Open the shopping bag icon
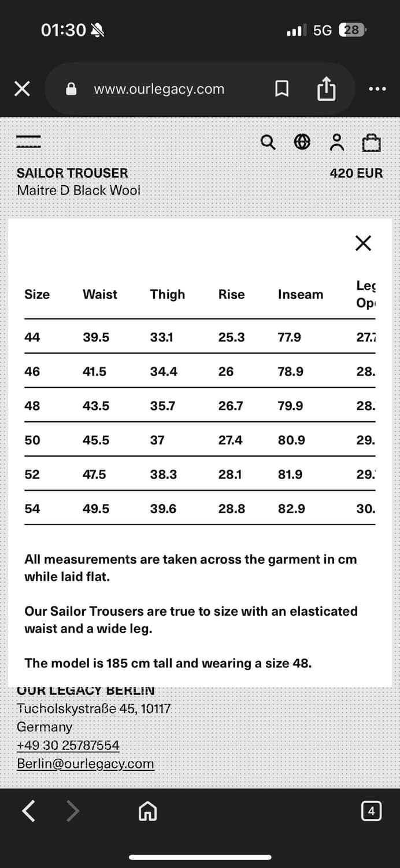This screenshot has height=868, width=400. pyautogui.click(x=371, y=142)
